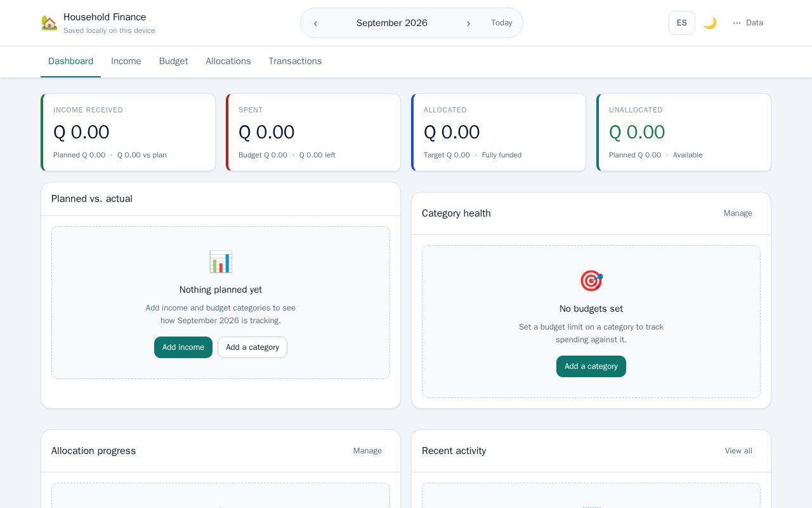Click the 'Fully funded' status text
The width and height of the screenshot is (812, 508).
(502, 155)
